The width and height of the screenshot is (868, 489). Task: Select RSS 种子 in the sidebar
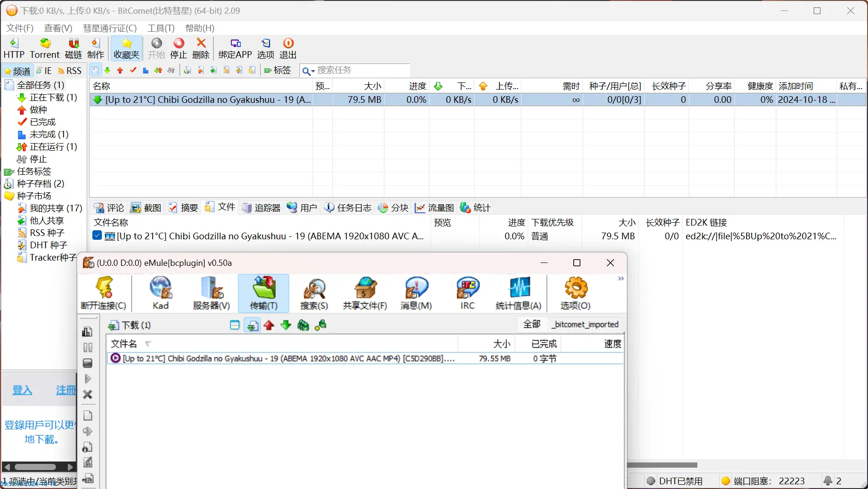(x=41, y=233)
